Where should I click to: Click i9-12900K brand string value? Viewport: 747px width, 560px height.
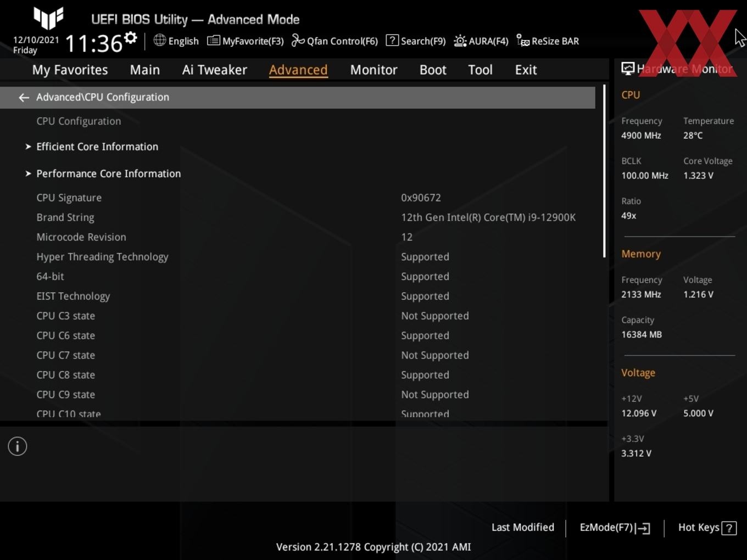[488, 217]
